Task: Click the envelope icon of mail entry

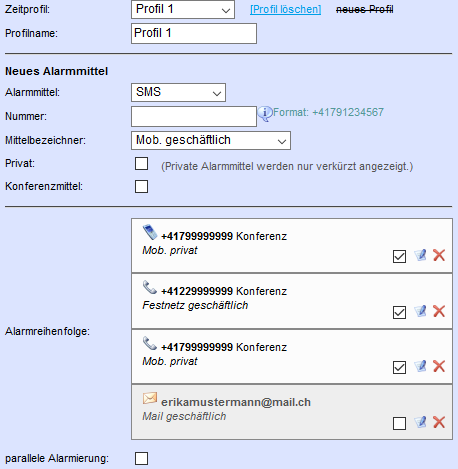Action: click(150, 398)
